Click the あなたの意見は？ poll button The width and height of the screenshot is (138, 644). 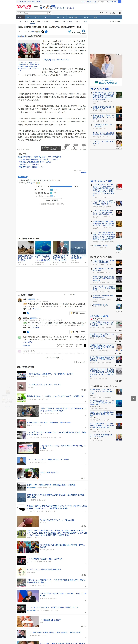52,200
